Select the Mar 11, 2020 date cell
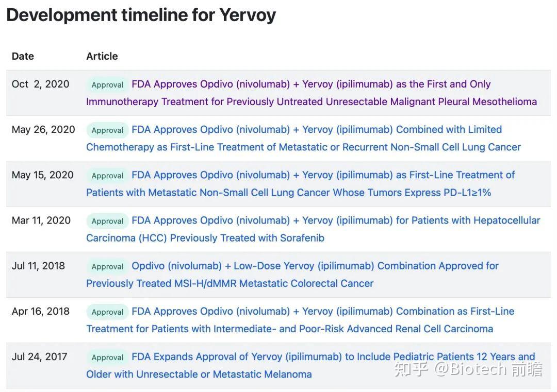Screen dimensions: 557x392 pyautogui.click(x=41, y=220)
